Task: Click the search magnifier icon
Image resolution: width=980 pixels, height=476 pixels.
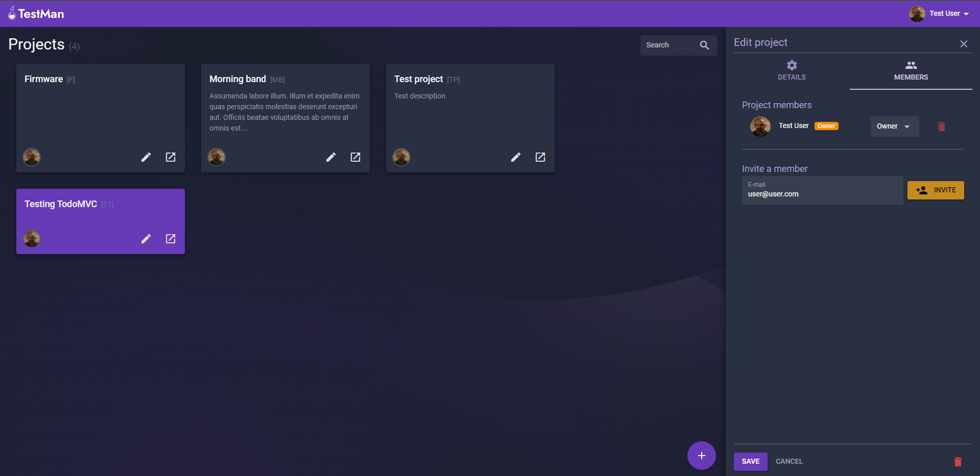Action: 704,45
